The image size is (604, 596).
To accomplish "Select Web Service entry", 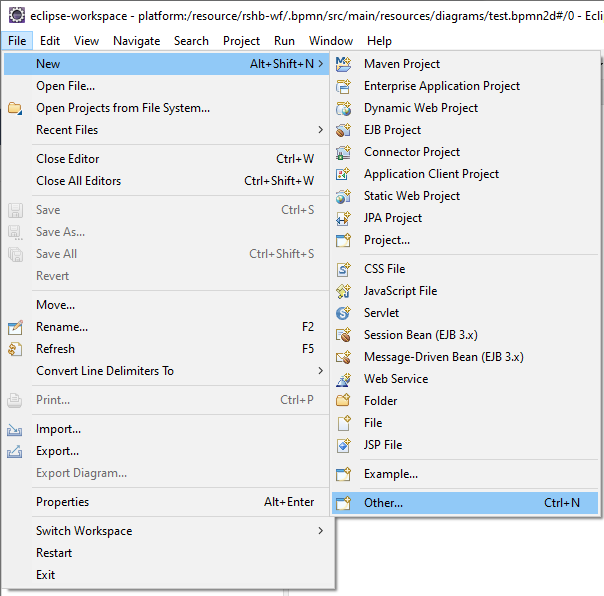I will tap(465, 379).
